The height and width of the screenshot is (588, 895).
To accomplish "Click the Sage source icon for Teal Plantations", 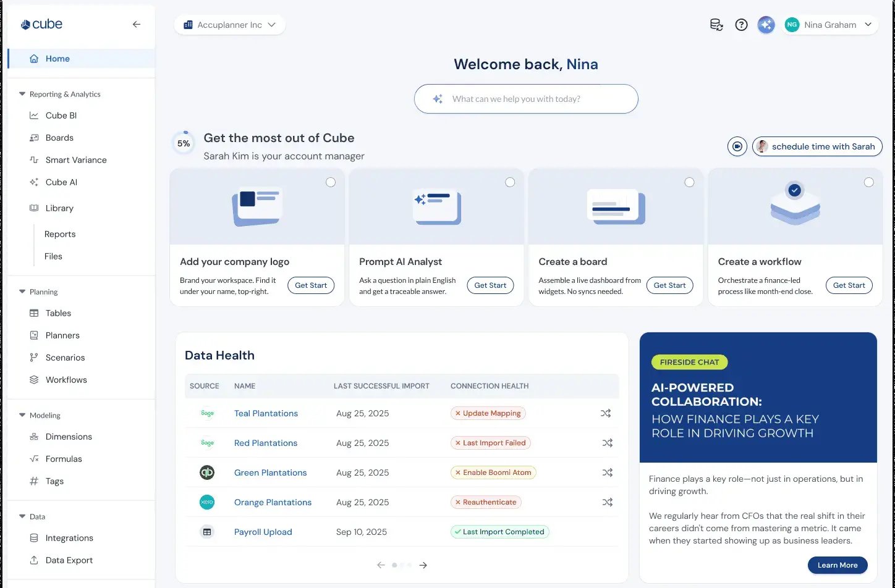I will pos(207,413).
